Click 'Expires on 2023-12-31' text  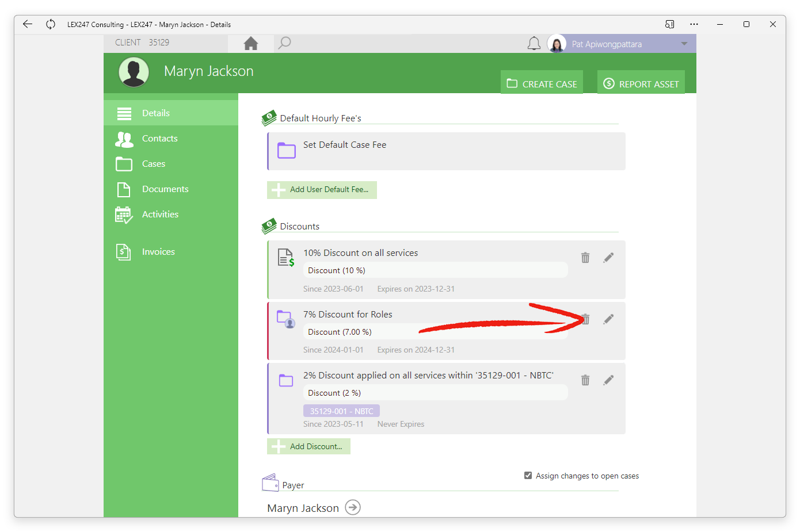tap(416, 289)
